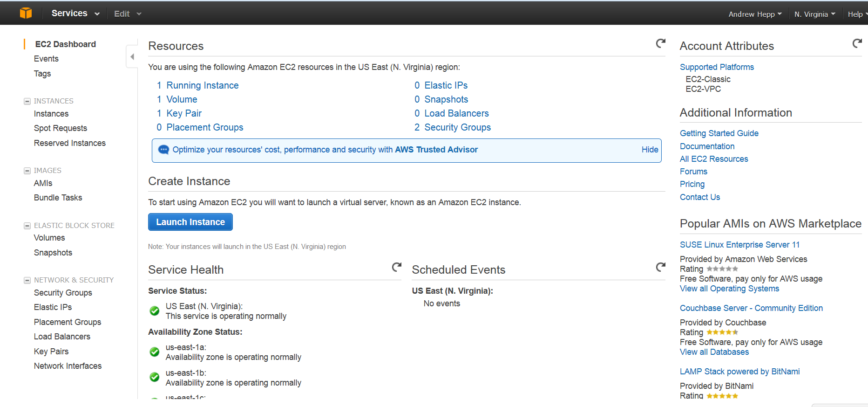Open Reserved Instances in sidebar
This screenshot has height=407, width=868.
pos(70,143)
